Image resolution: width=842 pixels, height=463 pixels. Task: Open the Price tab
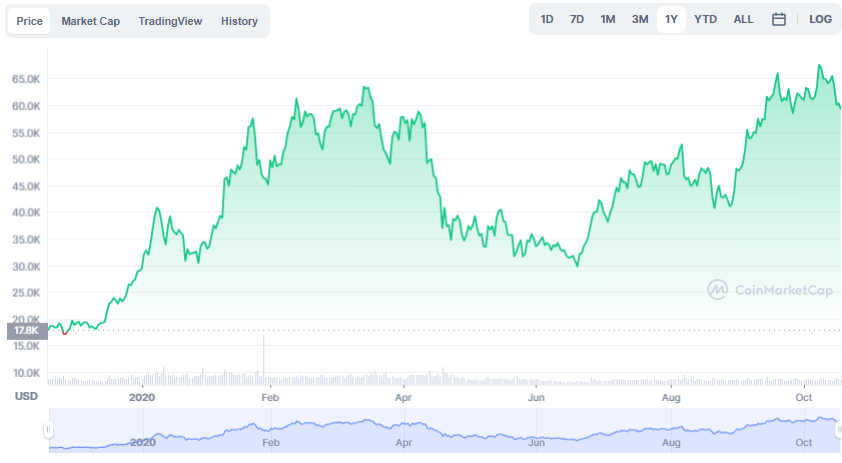point(29,21)
